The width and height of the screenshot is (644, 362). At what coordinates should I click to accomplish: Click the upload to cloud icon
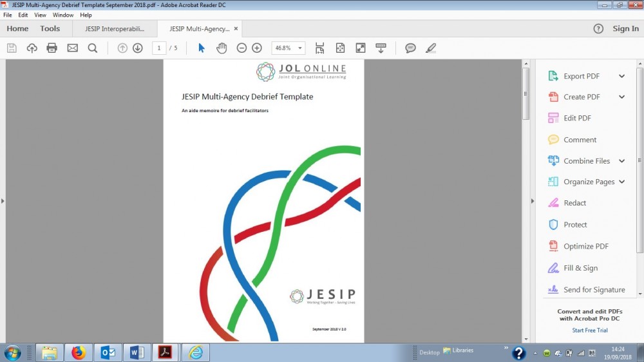click(32, 48)
